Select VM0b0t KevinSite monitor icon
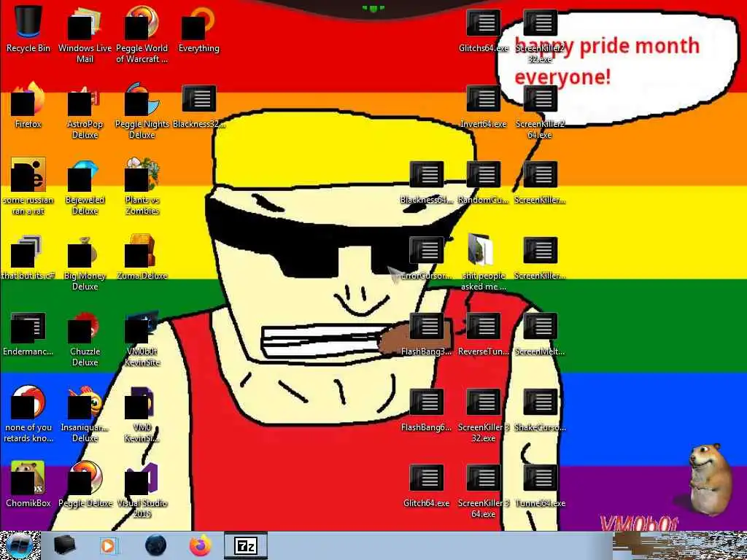Viewport: 747px width, 560px height. (x=142, y=338)
